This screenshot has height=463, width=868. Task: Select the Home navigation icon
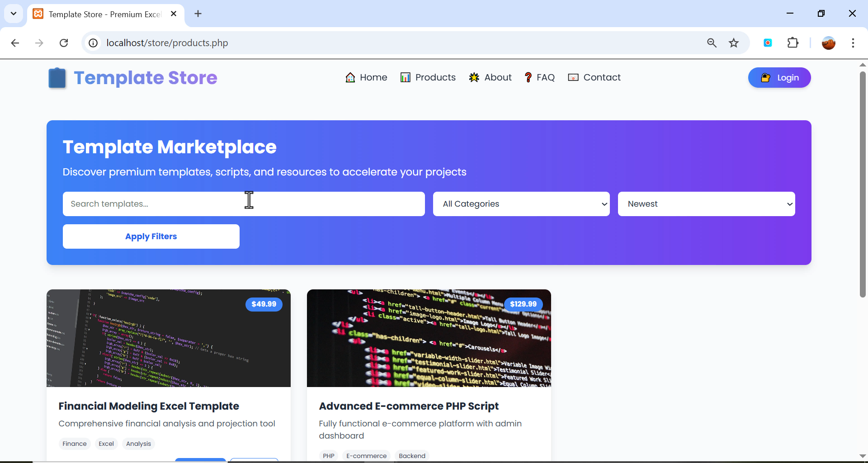[x=350, y=77]
